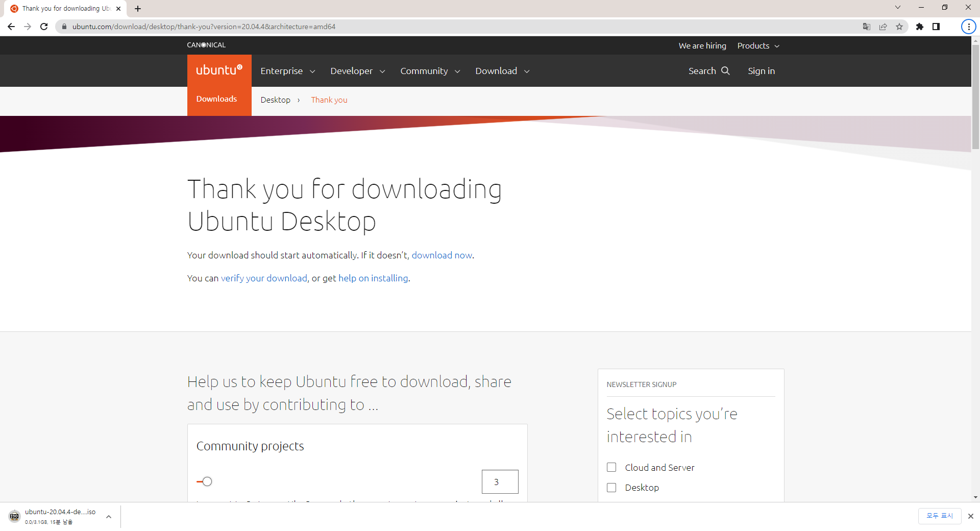Click the scrollbar down arrow
980x531 pixels.
(x=975, y=497)
